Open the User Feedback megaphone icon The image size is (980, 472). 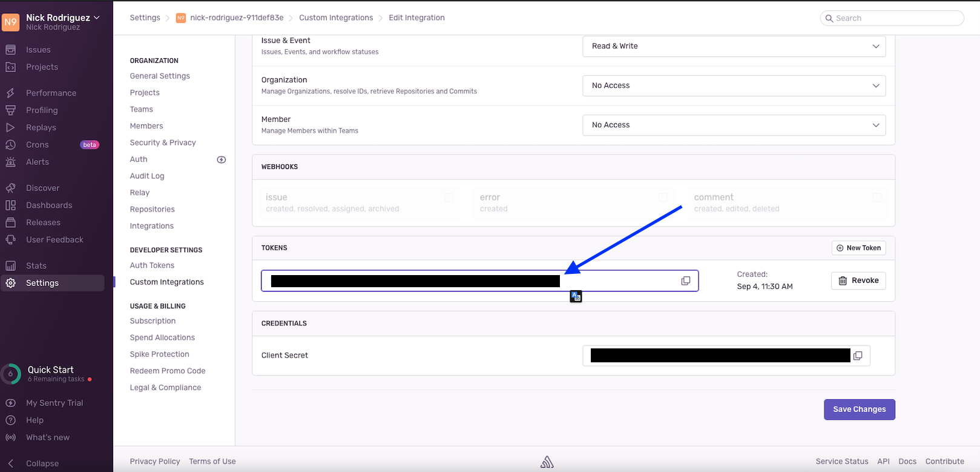pos(10,240)
